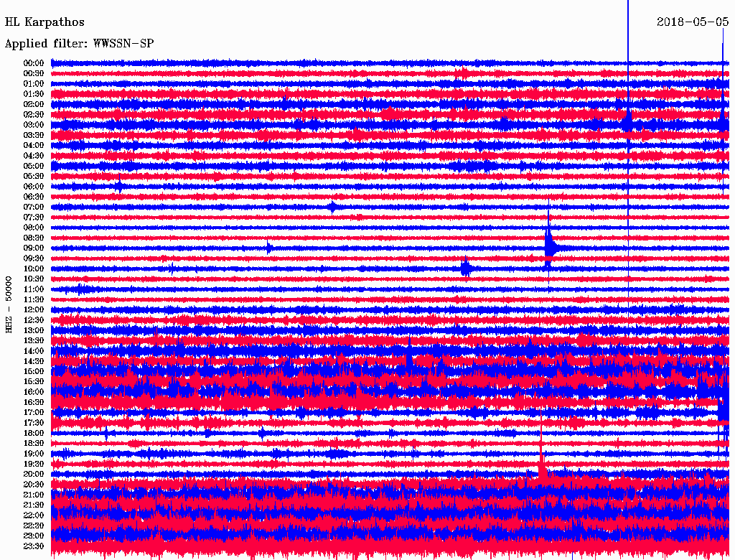Viewport: 735px width, 560px height.
Task: Select the 04:00 time row label
Action: pos(34,146)
